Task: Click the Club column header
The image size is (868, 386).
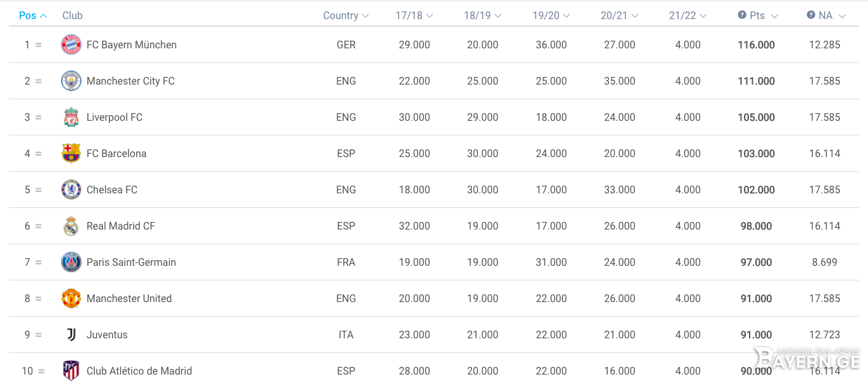Action: click(x=73, y=16)
